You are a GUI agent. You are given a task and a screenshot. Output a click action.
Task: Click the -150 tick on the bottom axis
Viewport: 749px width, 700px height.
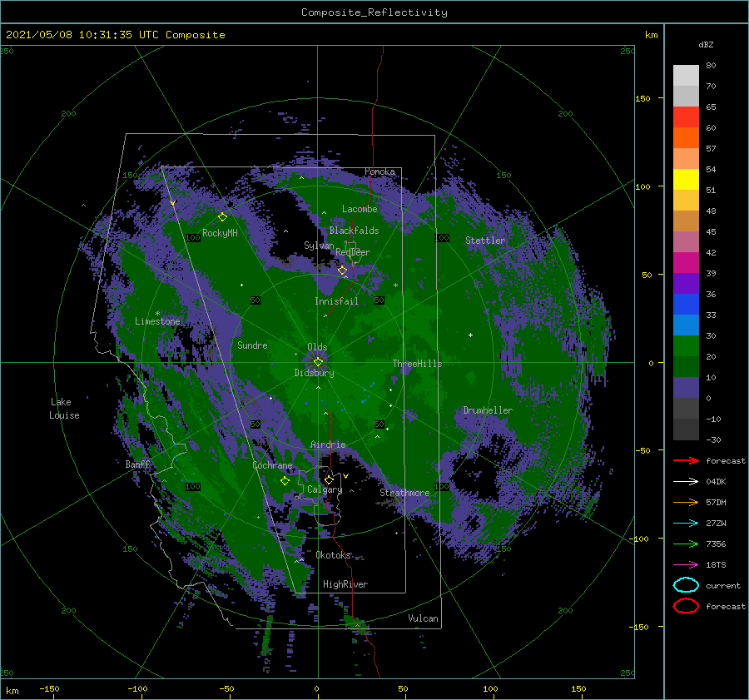[x=49, y=688]
